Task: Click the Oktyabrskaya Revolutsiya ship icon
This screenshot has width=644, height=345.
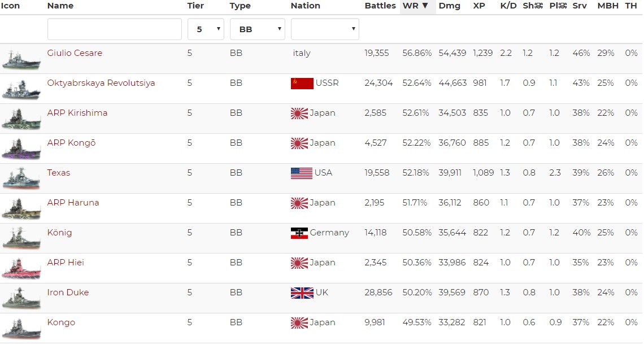Action: tap(21, 89)
